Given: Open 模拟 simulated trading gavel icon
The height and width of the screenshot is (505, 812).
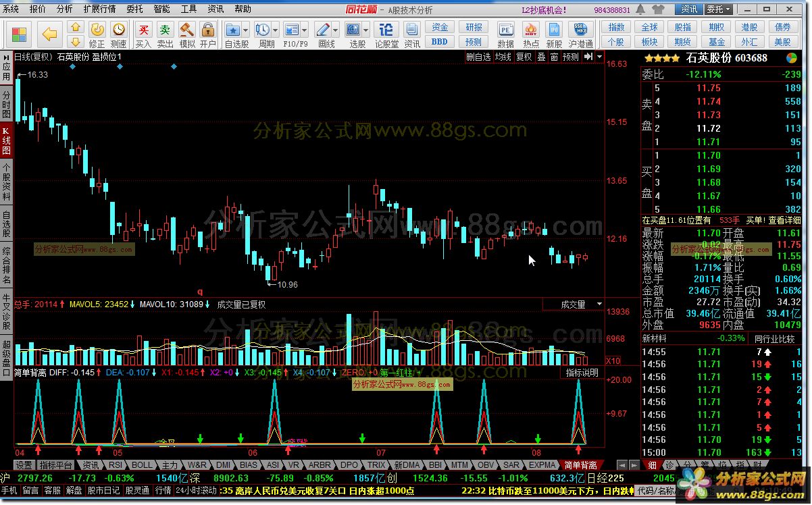Looking at the screenshot, I should pyautogui.click(x=187, y=34).
